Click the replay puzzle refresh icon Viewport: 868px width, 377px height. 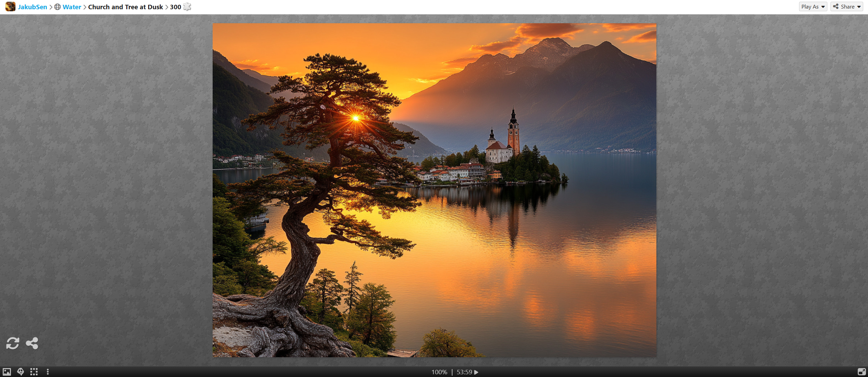[x=13, y=343]
